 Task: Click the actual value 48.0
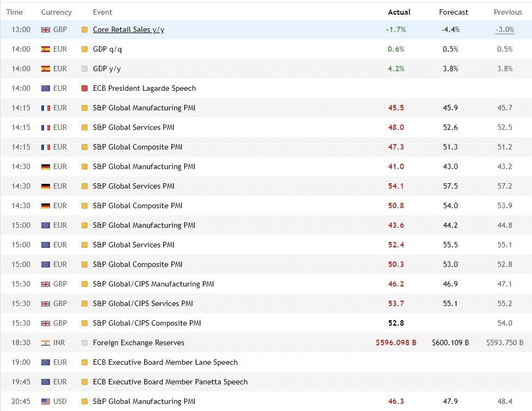(x=396, y=128)
